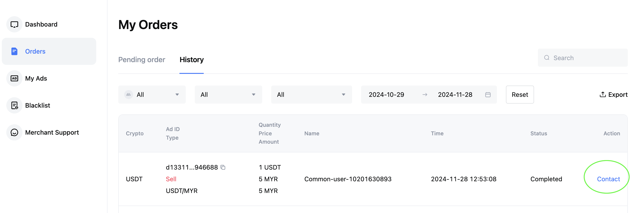Click the Time column header
644x213 pixels.
point(437,134)
